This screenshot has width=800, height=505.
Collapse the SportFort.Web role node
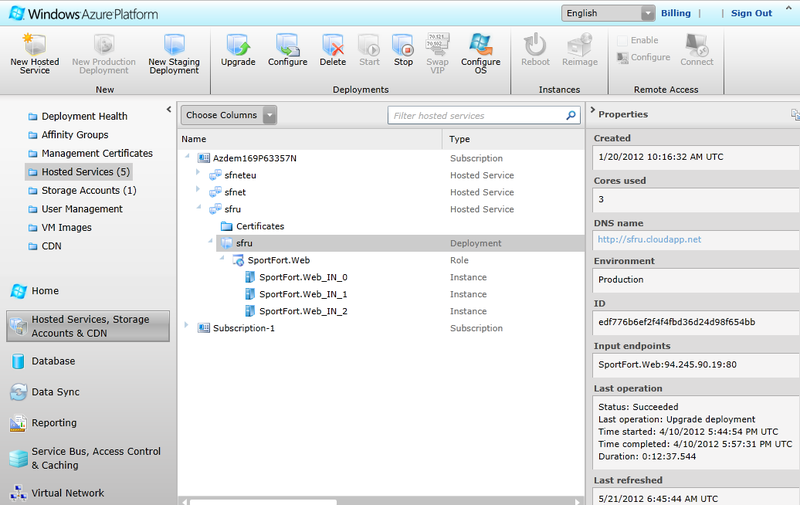[x=221, y=258]
